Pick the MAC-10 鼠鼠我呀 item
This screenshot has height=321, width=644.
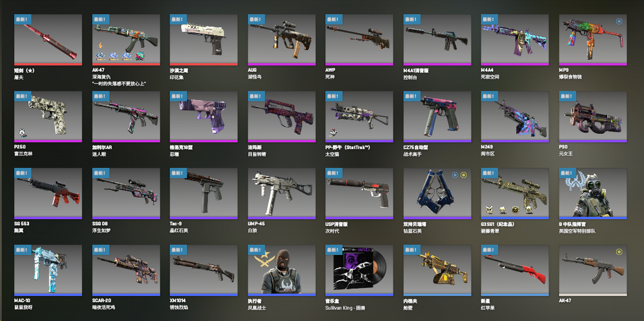[x=48, y=270]
